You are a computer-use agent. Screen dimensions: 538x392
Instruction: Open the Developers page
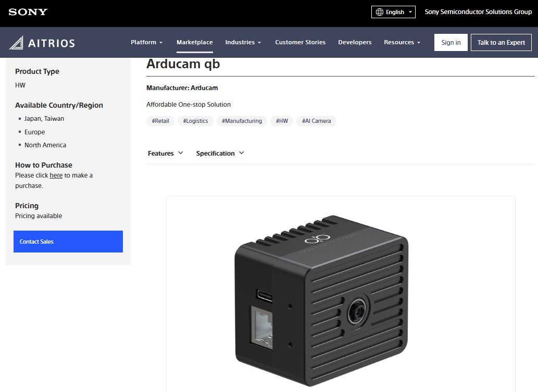click(355, 42)
